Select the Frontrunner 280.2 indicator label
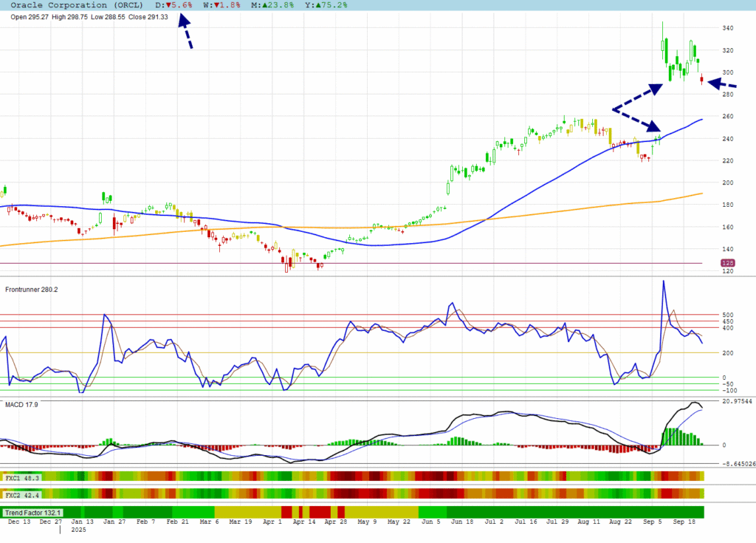 [x=30, y=290]
